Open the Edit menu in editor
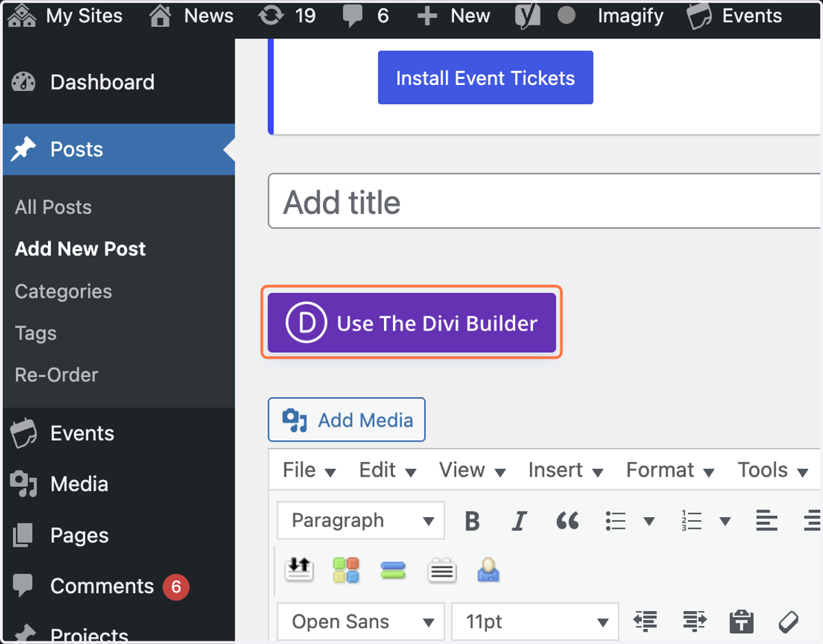 click(x=387, y=470)
